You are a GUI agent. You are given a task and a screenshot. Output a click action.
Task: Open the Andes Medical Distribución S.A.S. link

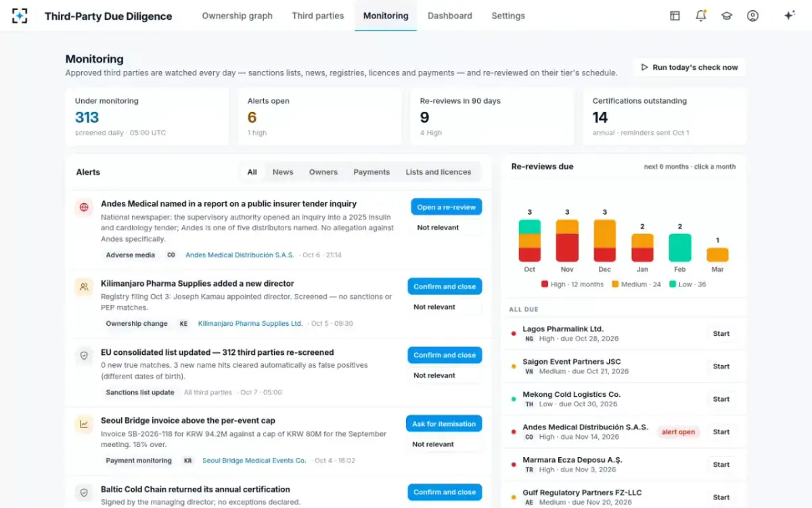240,255
